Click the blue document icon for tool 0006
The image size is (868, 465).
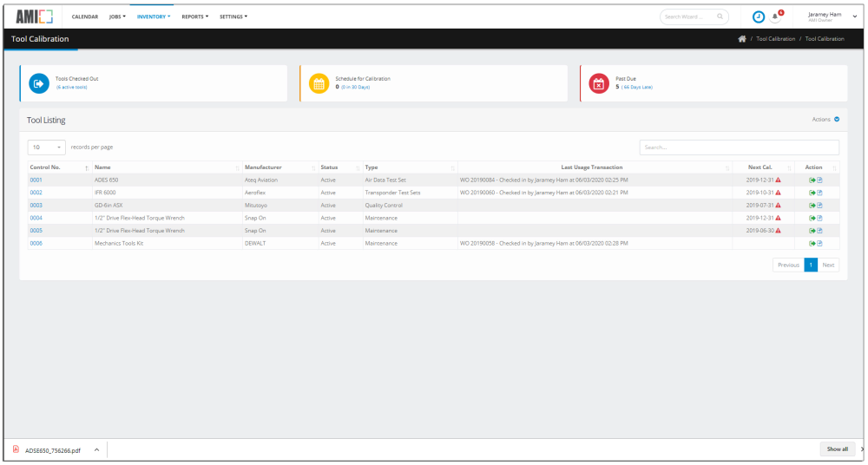820,244
